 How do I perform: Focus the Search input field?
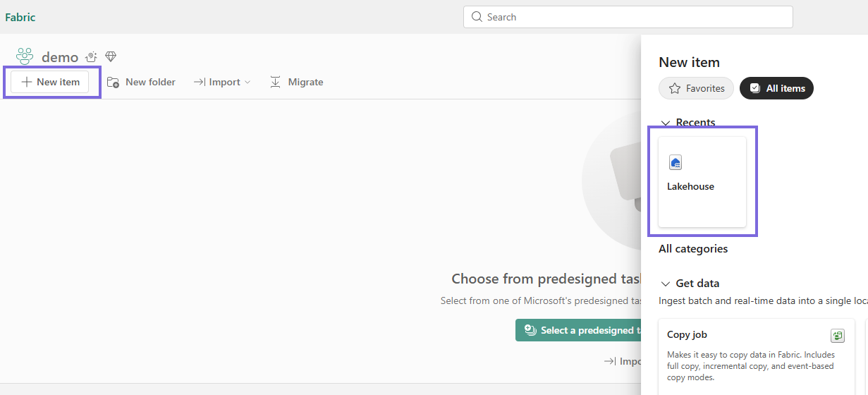628,17
